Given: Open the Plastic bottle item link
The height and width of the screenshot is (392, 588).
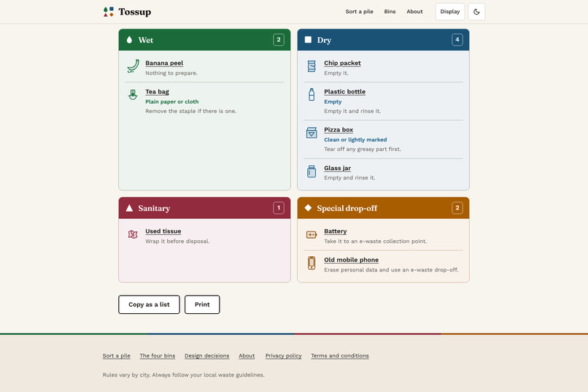Looking at the screenshot, I should [344, 91].
